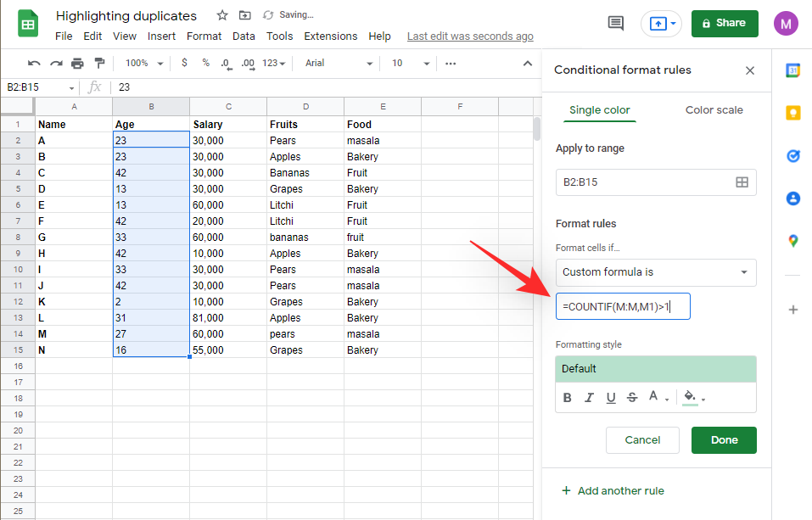Open the Google Keep side panel
The width and height of the screenshot is (812, 520).
click(x=792, y=113)
